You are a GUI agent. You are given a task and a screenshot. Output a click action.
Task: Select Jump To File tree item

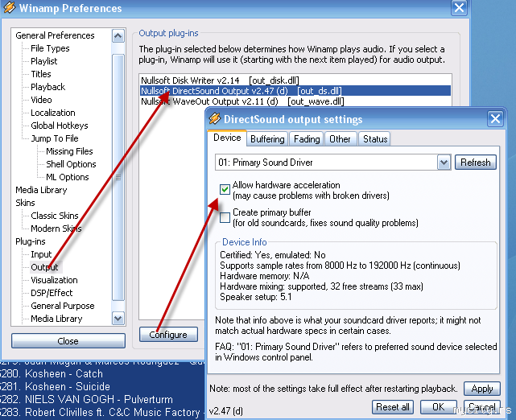55,138
